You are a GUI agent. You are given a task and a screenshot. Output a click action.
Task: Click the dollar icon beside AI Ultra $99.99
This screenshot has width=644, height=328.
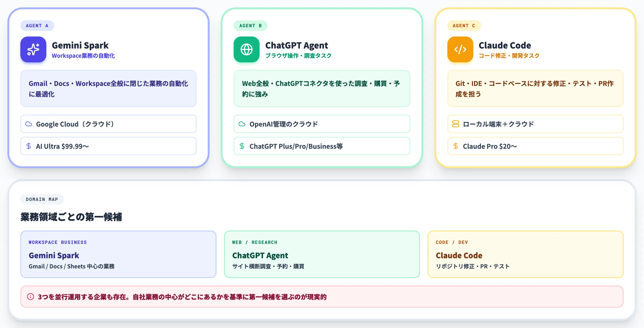29,146
